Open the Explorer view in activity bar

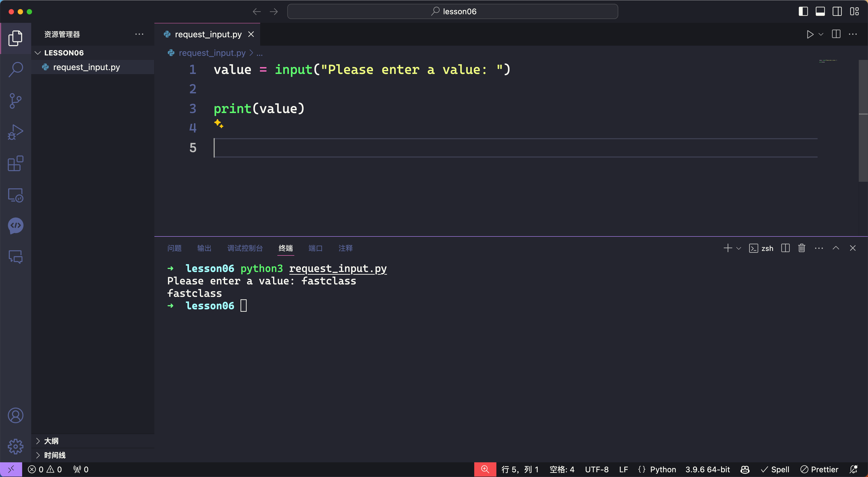(16, 38)
